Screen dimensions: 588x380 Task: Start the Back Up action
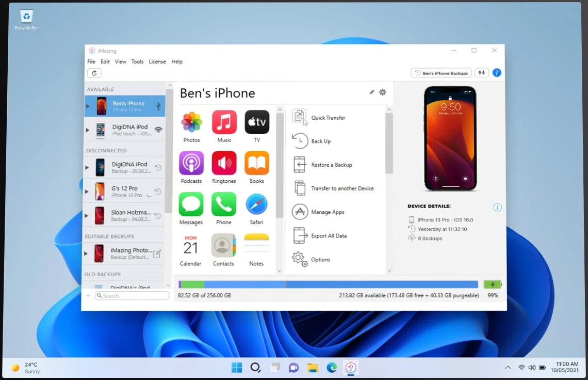[311, 141]
